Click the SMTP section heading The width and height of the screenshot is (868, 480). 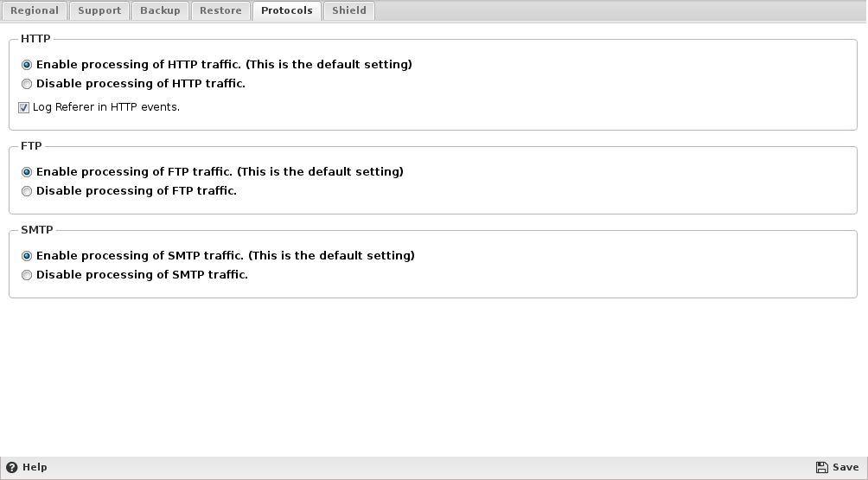(36, 230)
